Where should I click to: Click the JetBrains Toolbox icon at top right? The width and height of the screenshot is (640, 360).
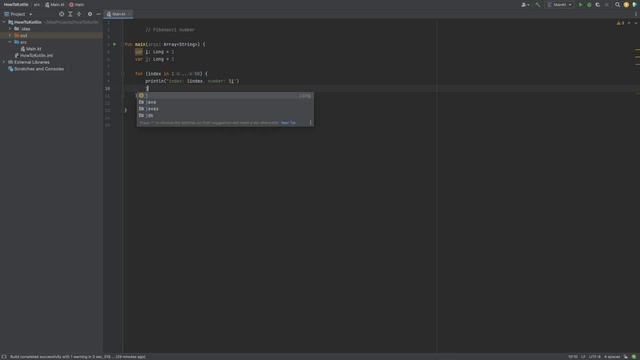[634, 5]
